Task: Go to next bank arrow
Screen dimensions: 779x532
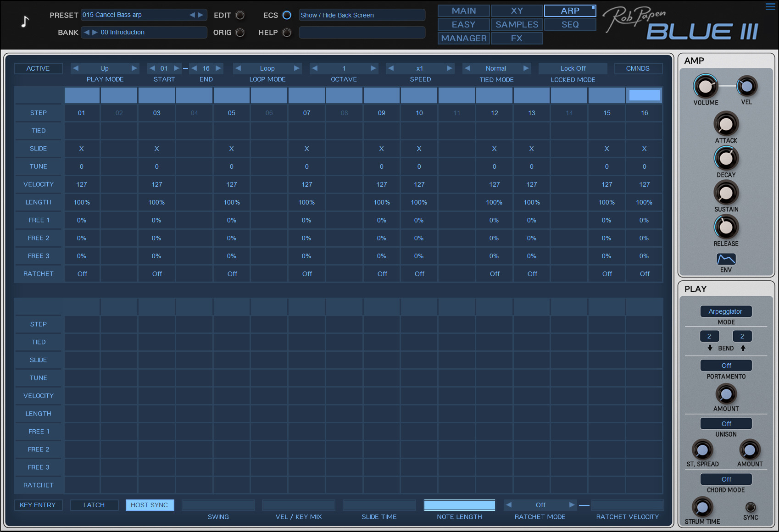Action: tap(95, 32)
